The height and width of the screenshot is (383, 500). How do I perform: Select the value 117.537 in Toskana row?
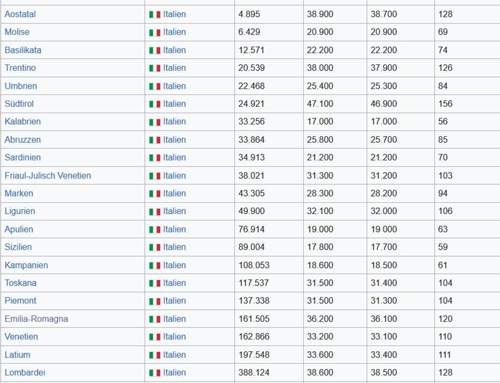(254, 283)
